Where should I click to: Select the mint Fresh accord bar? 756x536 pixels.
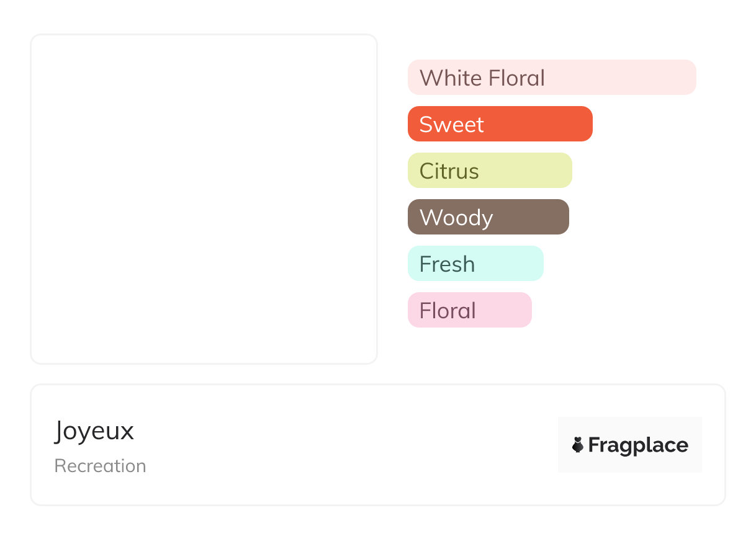510,264
